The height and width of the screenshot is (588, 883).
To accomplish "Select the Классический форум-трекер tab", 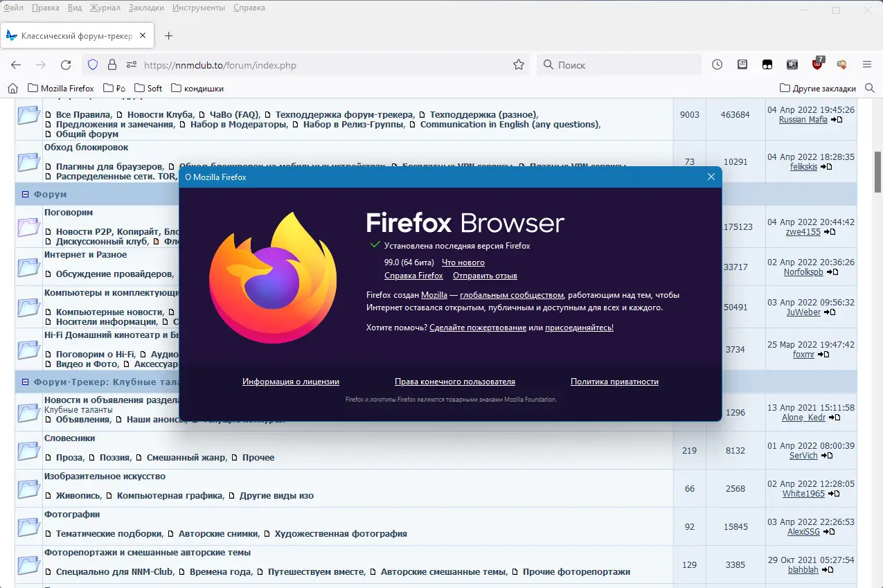I will [76, 35].
